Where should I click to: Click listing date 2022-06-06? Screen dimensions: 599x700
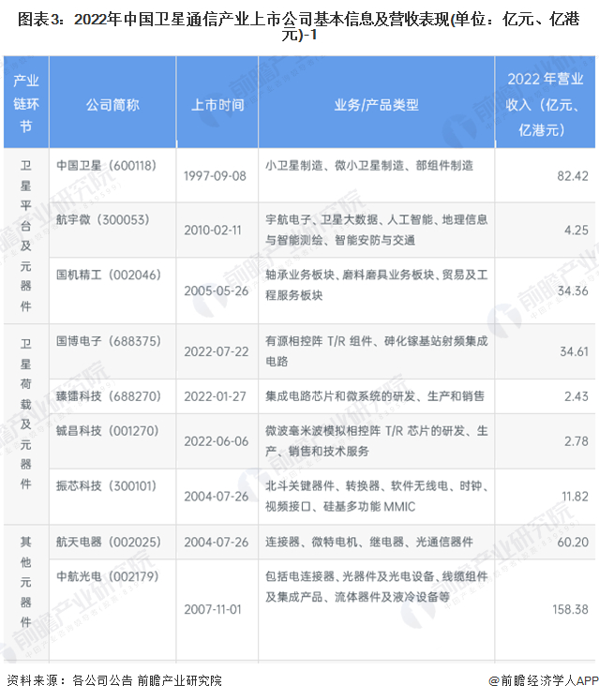pyautogui.click(x=217, y=441)
